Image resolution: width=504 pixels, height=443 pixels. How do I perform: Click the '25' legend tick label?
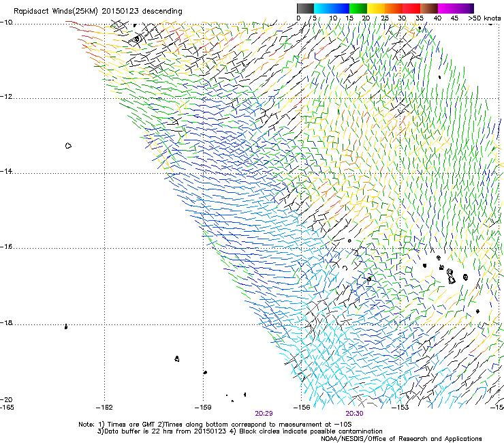[384, 18]
